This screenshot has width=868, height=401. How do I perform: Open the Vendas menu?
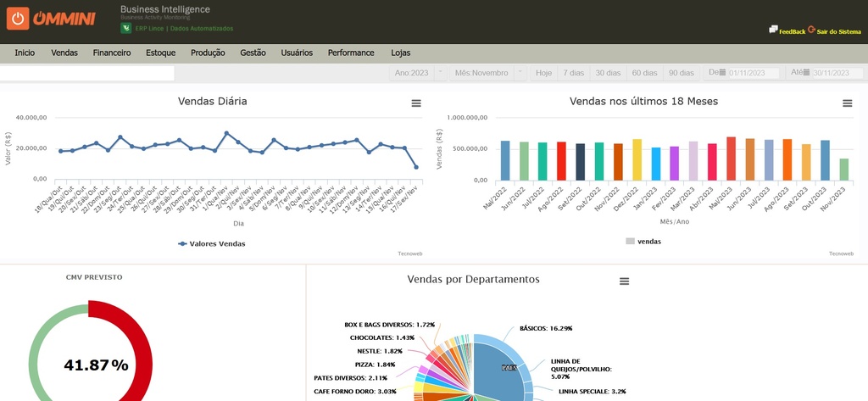pyautogui.click(x=64, y=53)
